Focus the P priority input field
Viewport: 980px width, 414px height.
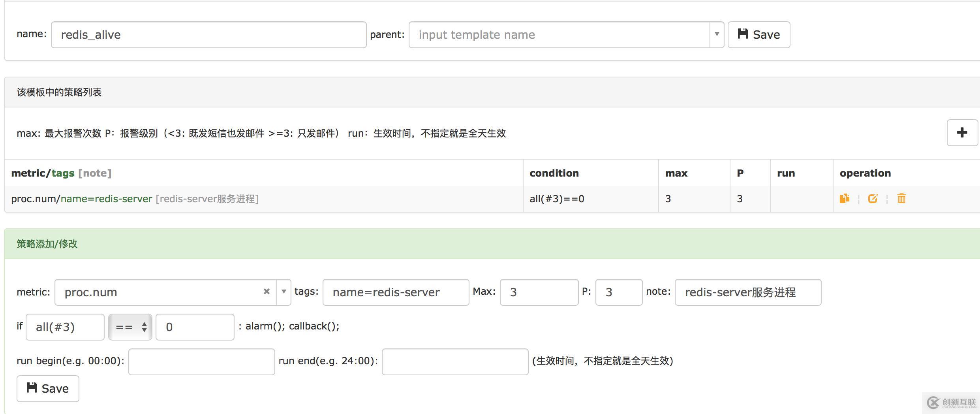619,292
